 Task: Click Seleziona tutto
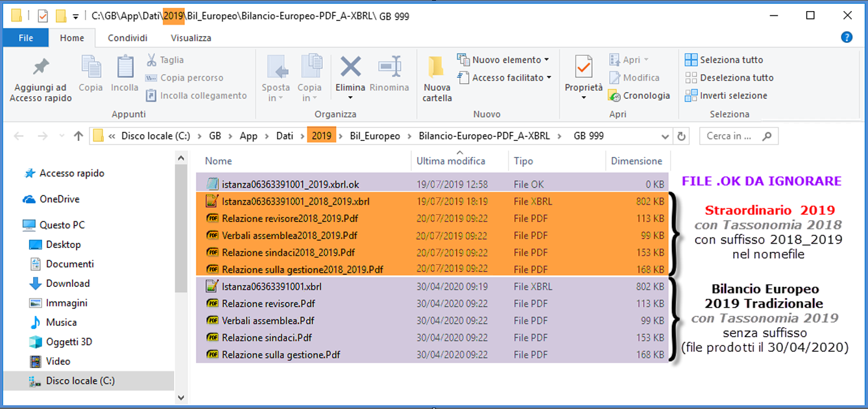click(x=724, y=60)
